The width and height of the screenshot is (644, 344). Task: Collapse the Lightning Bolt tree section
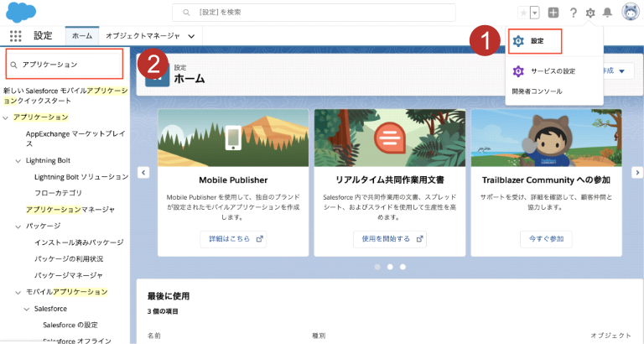(18, 160)
